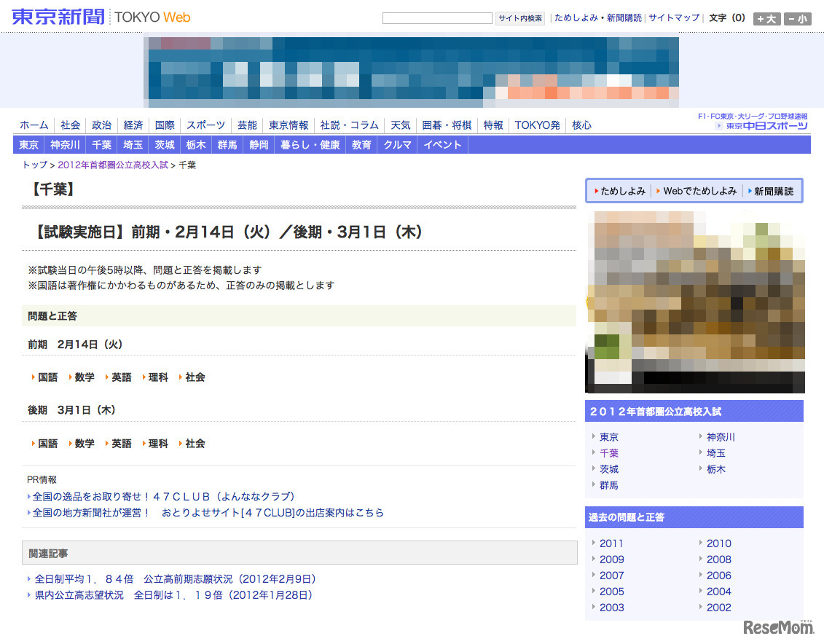Decrease font size with −小 button
The width and height of the screenshot is (824, 644).
(x=797, y=19)
